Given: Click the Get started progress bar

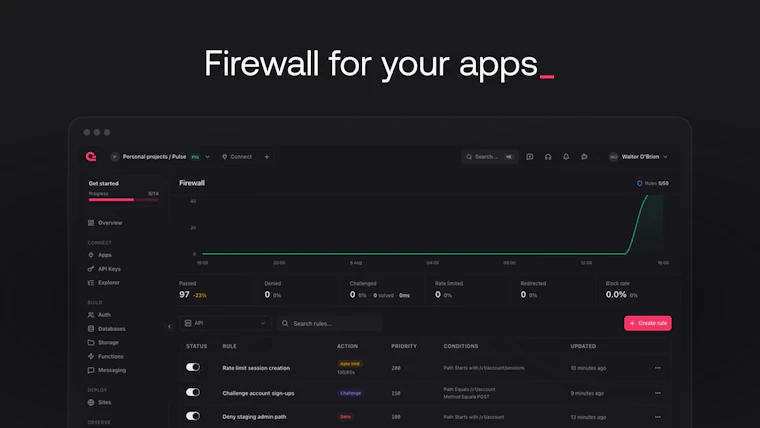Looking at the screenshot, I should (x=123, y=200).
